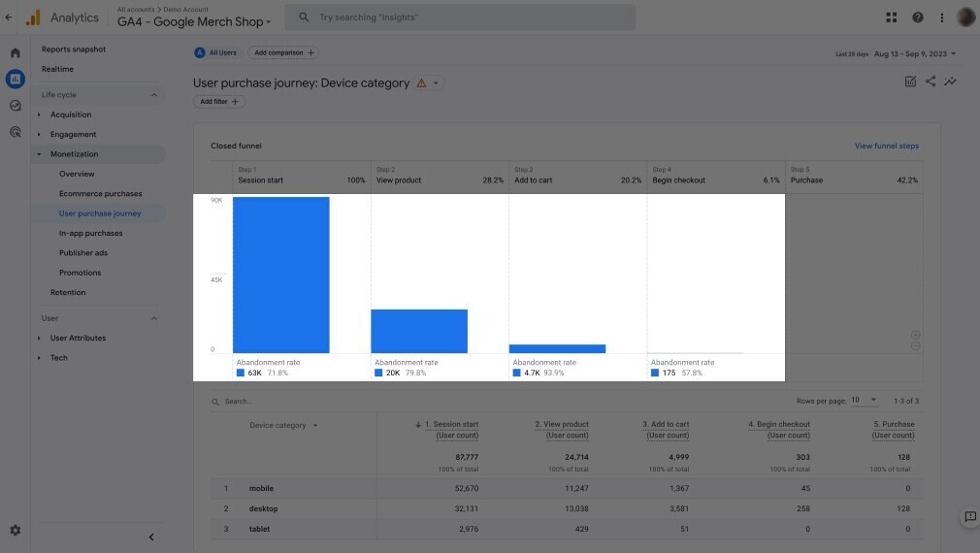Click the Add comparison button
This screenshot has width=980, height=553.
coord(283,53)
